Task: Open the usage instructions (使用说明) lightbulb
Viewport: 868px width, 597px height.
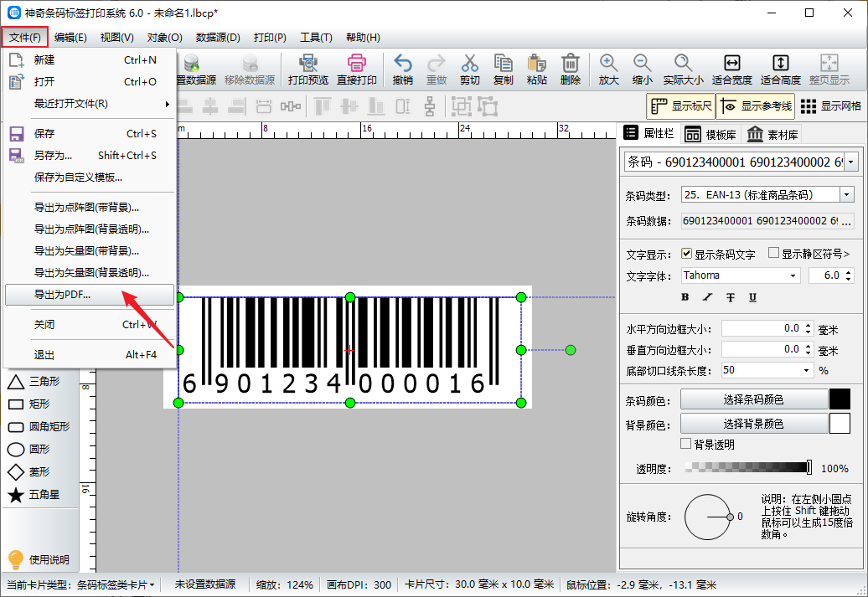Action: tap(39, 559)
